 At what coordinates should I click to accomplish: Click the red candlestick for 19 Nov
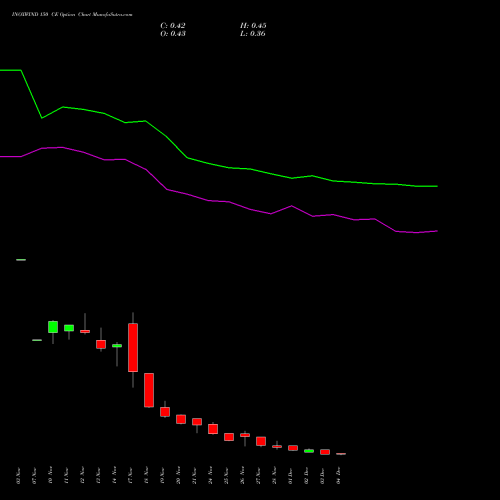[165, 412]
